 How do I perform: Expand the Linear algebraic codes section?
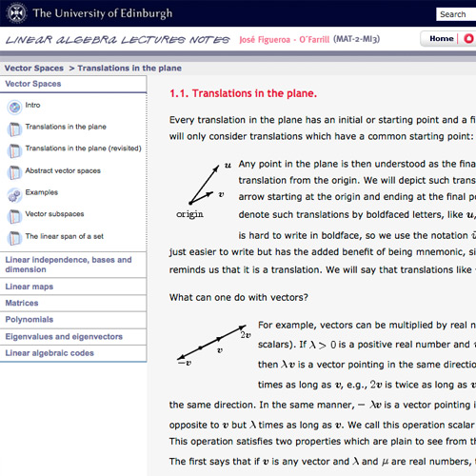(x=73, y=353)
